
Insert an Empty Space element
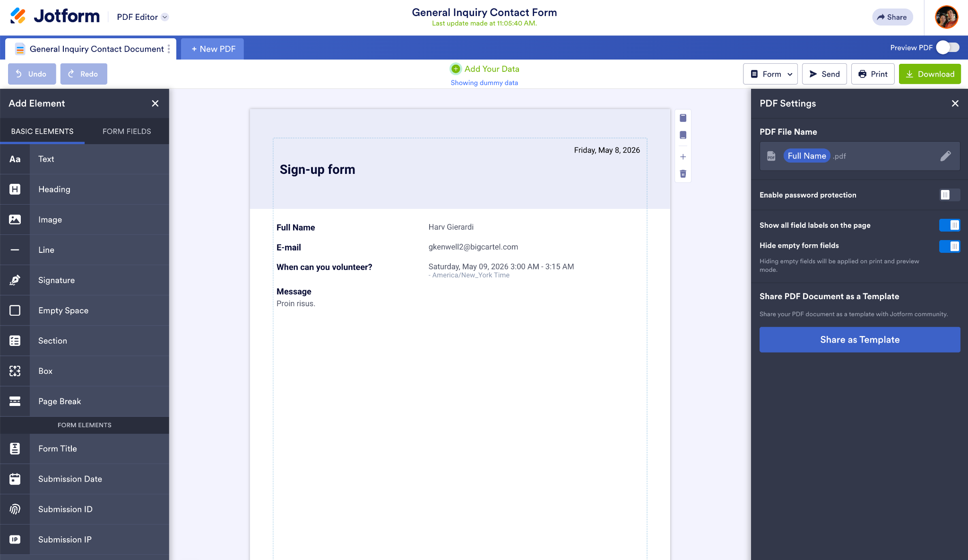(x=85, y=310)
